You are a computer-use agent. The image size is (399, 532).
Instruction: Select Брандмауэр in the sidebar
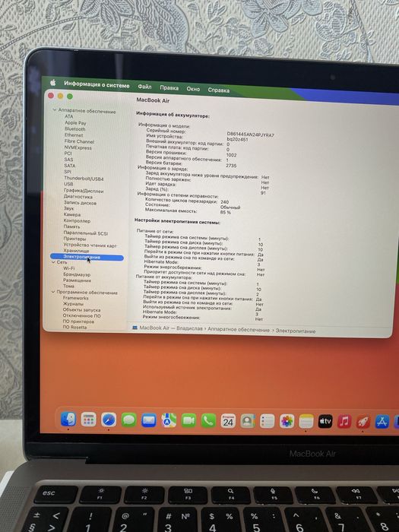click(77, 274)
